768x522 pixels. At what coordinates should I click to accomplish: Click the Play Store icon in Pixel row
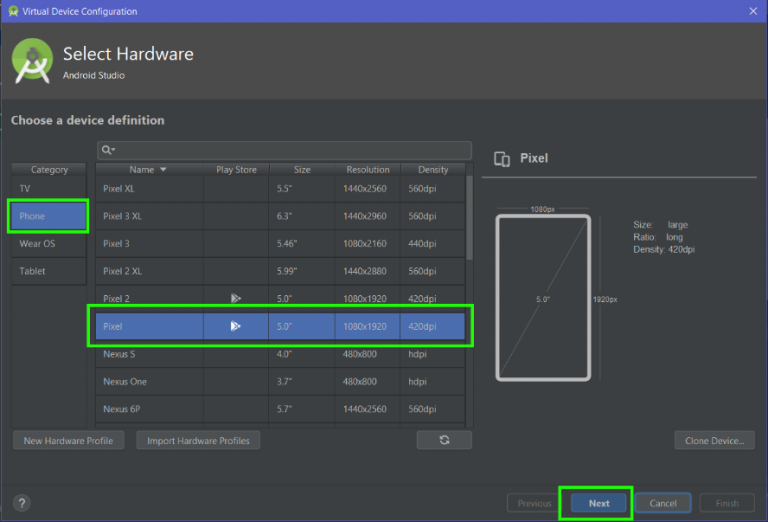click(236, 326)
